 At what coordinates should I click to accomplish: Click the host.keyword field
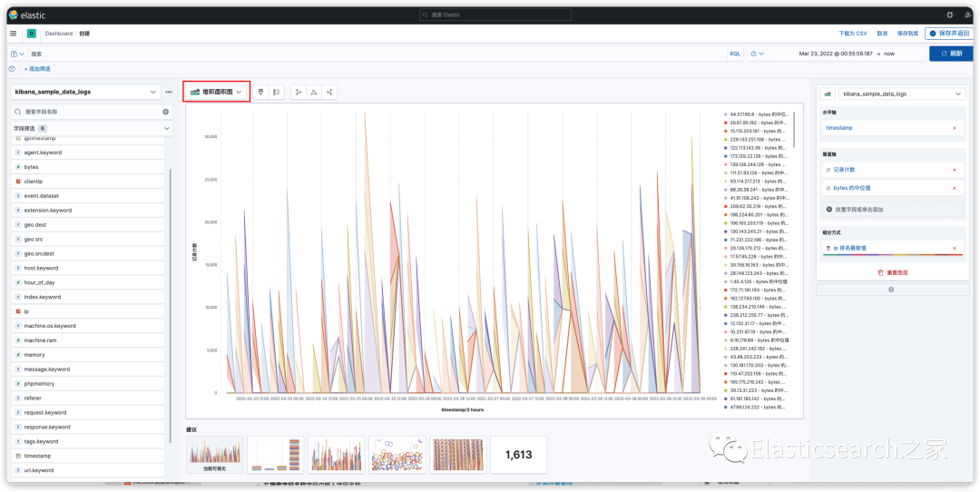pyautogui.click(x=88, y=268)
